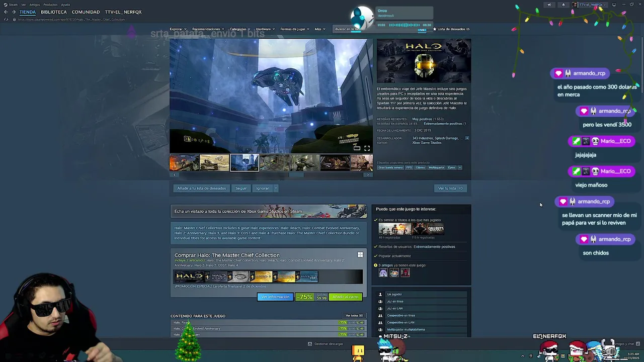Open third friend avatar who owns game
The height and width of the screenshot is (362, 644).
tap(405, 273)
